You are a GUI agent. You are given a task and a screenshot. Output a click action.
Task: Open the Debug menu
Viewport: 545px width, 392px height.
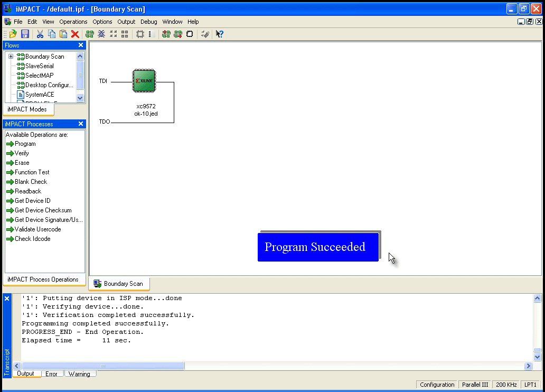tap(148, 22)
